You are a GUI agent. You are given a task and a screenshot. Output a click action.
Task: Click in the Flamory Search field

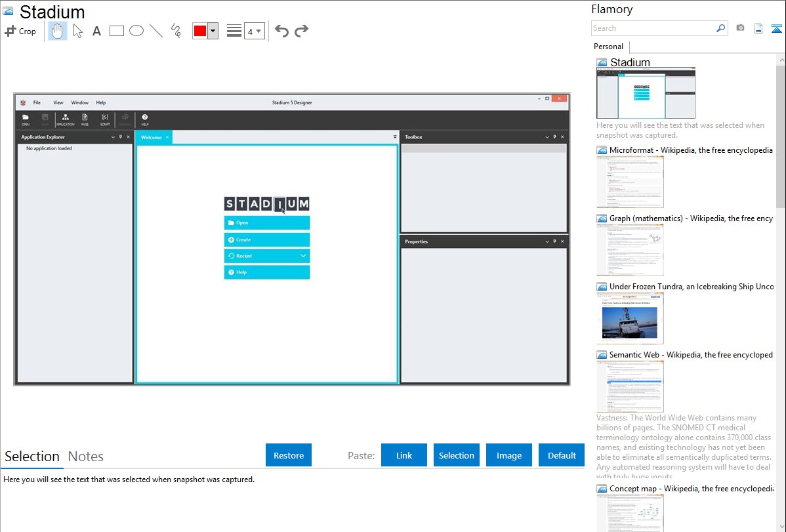pos(653,28)
